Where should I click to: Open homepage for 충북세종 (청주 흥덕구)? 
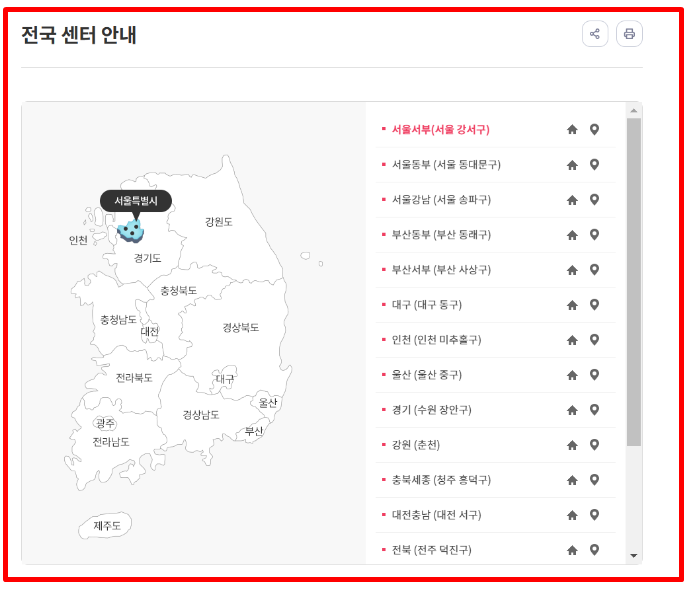(x=572, y=480)
